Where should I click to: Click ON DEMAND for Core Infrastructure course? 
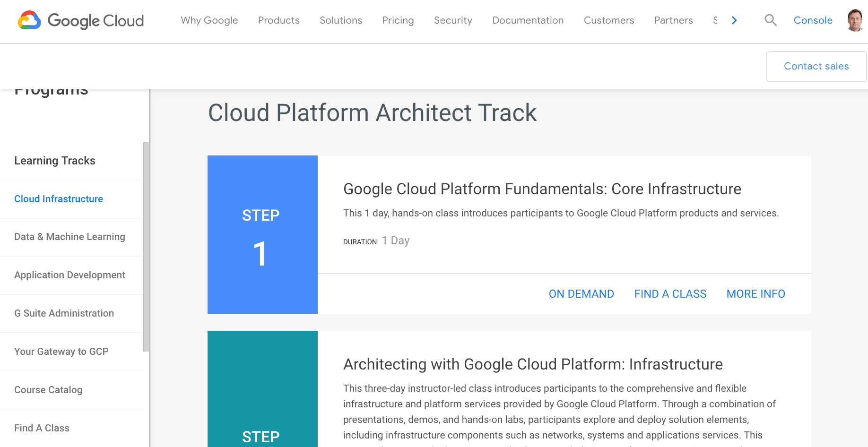click(x=581, y=294)
